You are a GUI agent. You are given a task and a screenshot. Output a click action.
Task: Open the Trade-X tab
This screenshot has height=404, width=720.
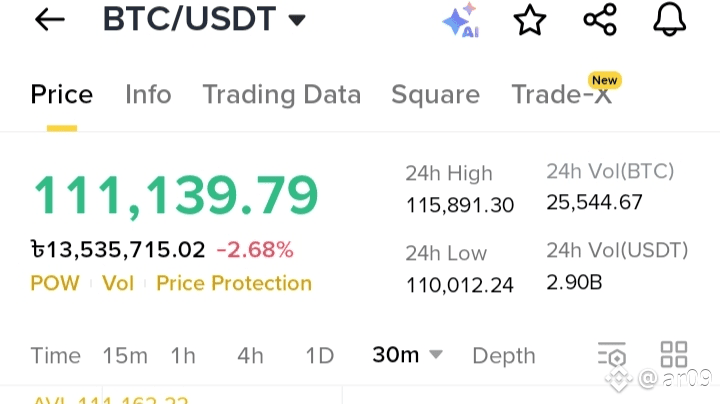pos(561,95)
